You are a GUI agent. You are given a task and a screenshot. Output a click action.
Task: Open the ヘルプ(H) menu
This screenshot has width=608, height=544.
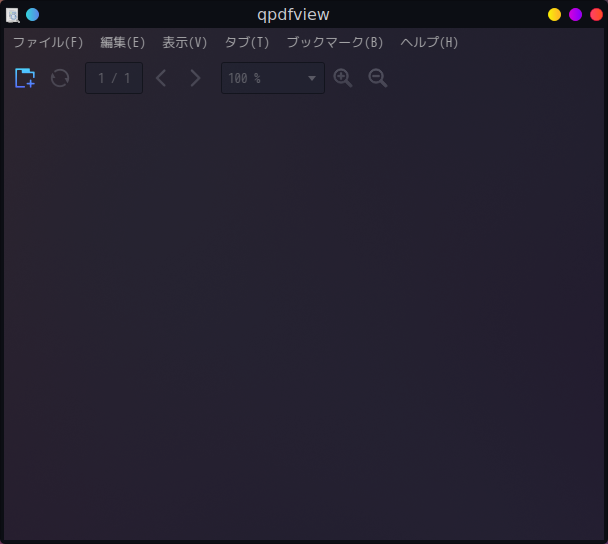click(x=429, y=42)
